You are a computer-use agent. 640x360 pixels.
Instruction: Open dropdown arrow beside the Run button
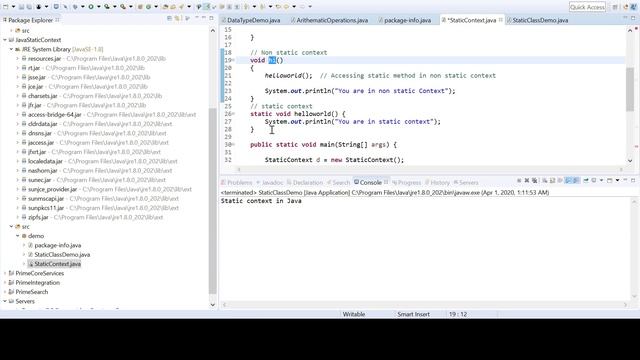[98, 7]
